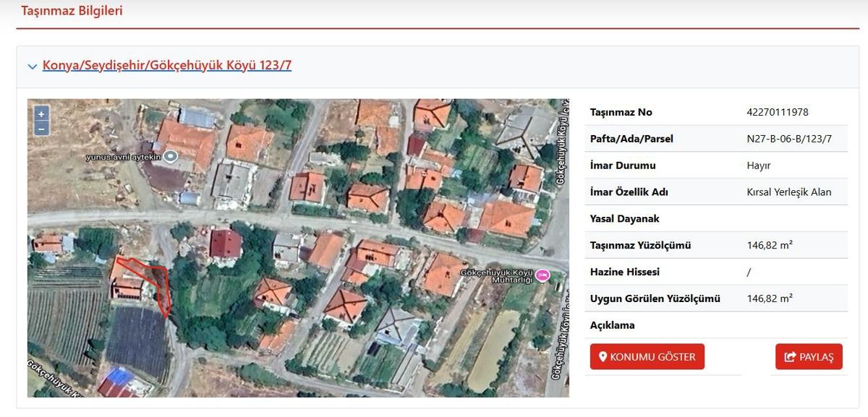
Task: Click the Uygun Görülen Yüzölçümü row label
Action: click(655, 298)
